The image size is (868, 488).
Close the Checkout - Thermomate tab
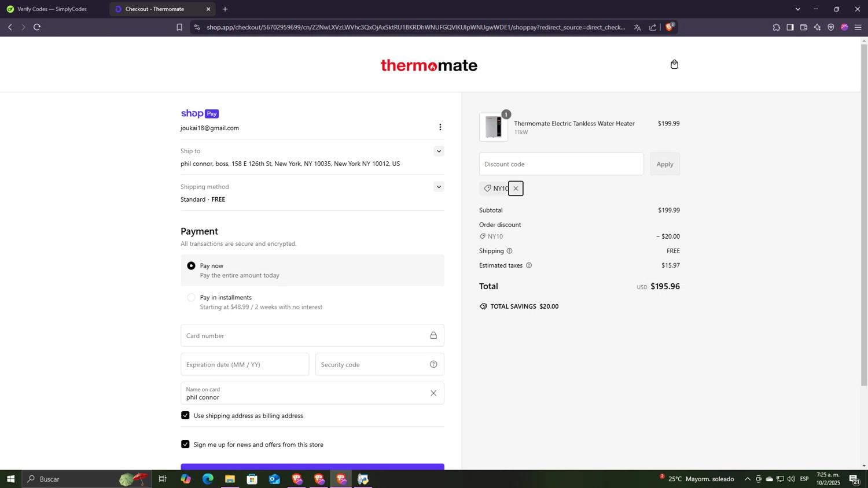pos(208,9)
